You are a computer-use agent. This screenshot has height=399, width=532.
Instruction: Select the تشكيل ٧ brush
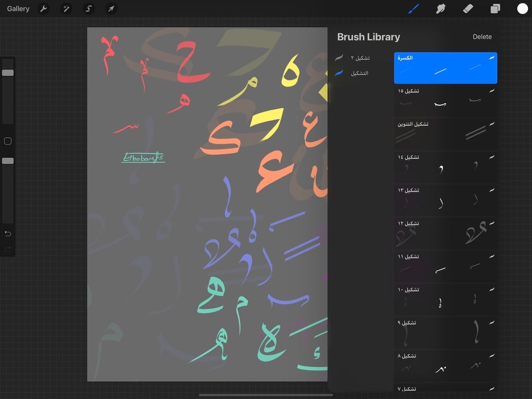[x=446, y=388]
